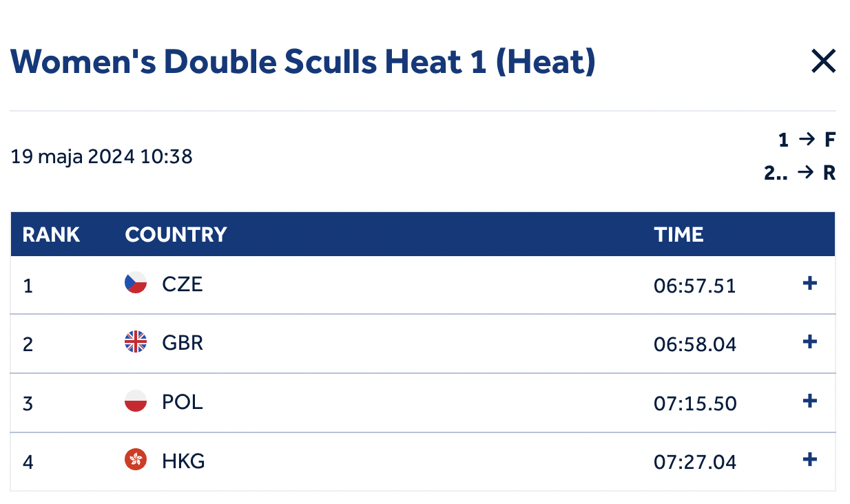Screen dimensions: 850x504
Task: Click the 1 → F progression legend
Action: pos(807,140)
